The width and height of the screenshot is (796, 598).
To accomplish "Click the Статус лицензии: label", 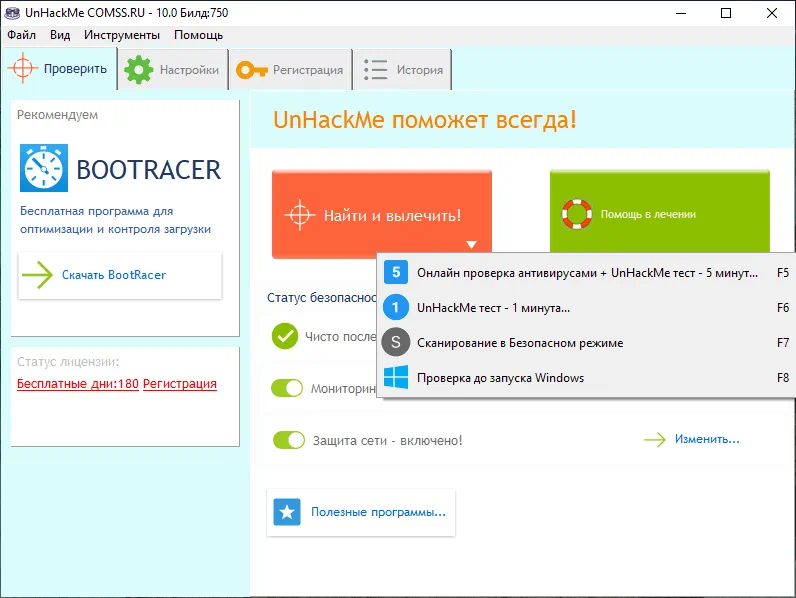I will pyautogui.click(x=68, y=361).
